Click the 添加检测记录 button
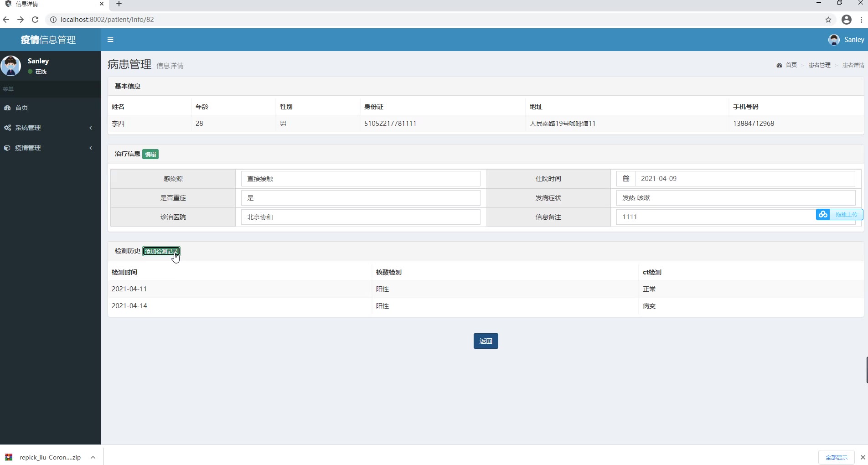Screen dimensions: 868x465 pos(161,251)
